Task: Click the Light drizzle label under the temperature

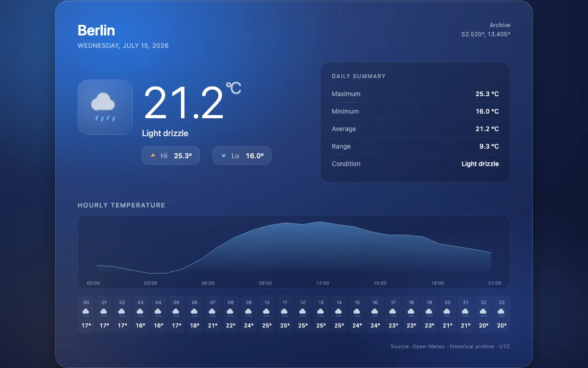Action: point(165,133)
